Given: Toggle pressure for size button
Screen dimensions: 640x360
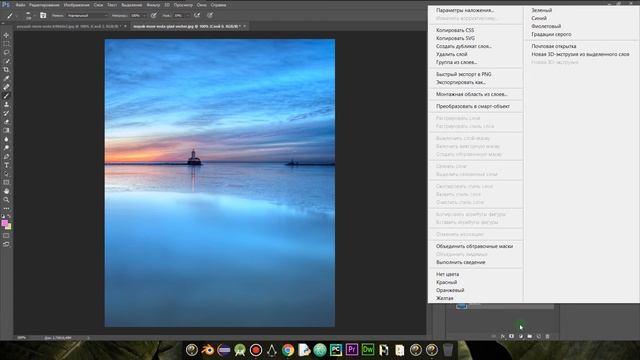Looking at the screenshot, I should tap(210, 16).
